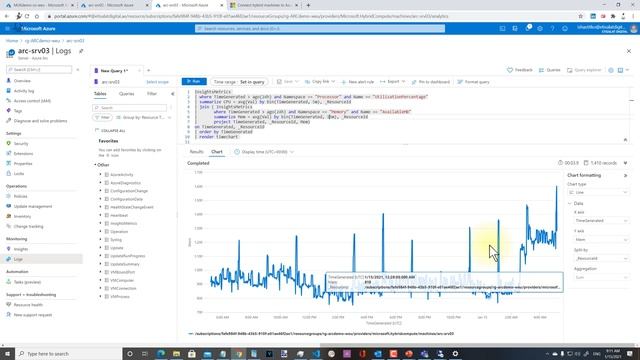Open the Azure Cloud Shell icon
This screenshot has width=640, height=360.
tap(502, 29)
